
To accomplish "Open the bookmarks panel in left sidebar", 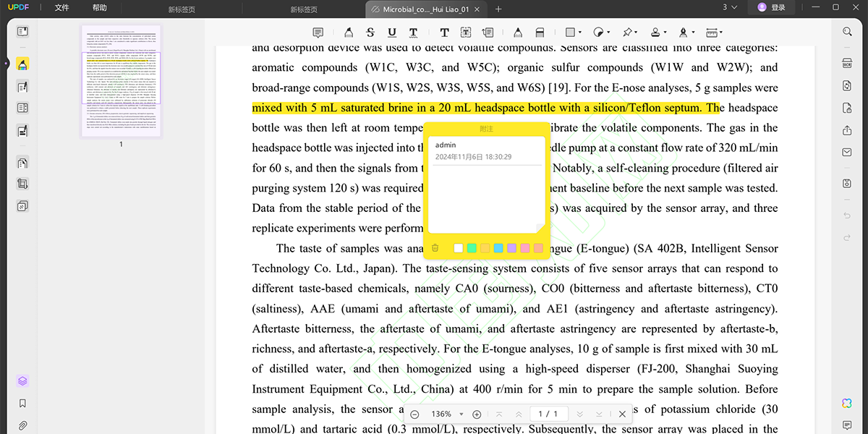I will tap(22, 404).
